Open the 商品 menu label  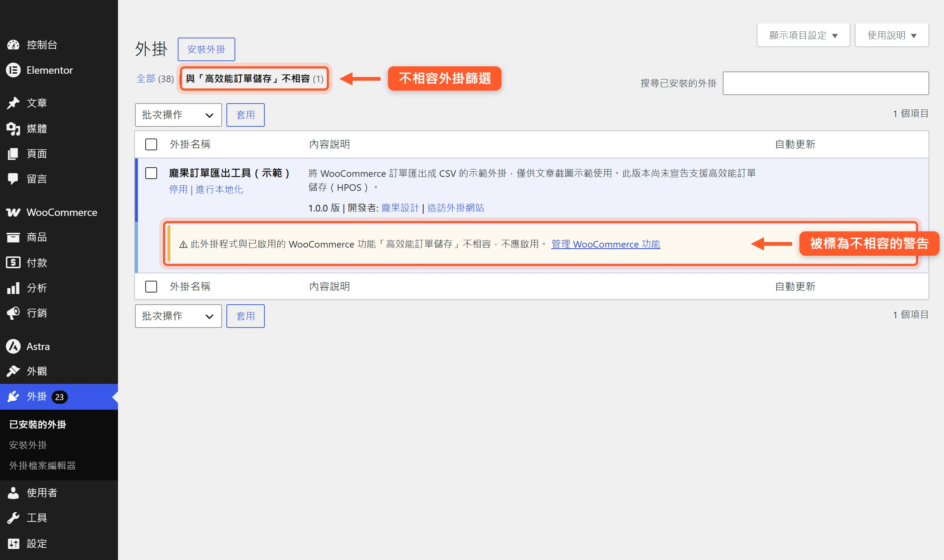tap(37, 237)
